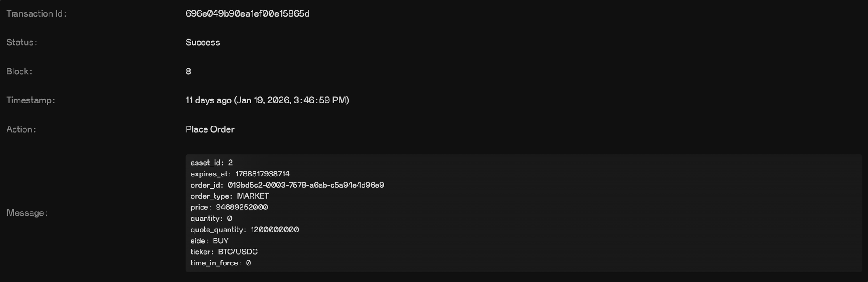This screenshot has height=282, width=868.
Task: Click the Action label
Action: [21, 129]
